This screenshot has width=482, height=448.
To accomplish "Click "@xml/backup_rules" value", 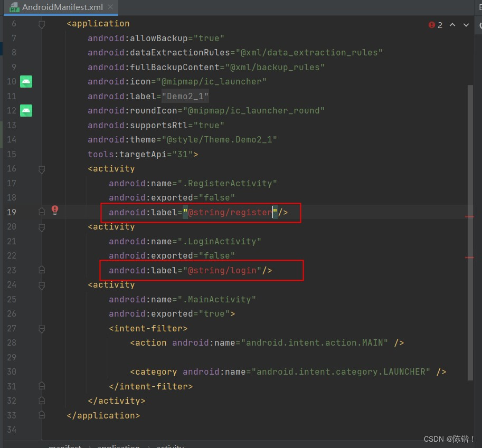I will coord(275,68).
